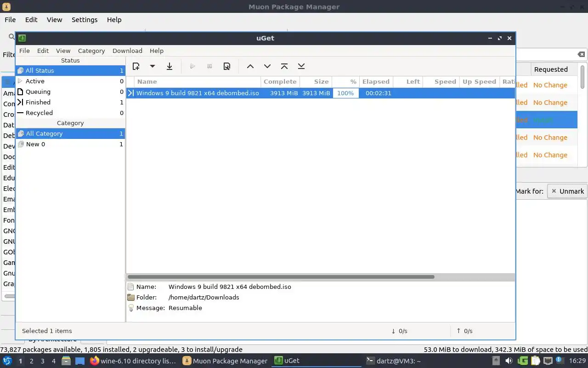Sort by Left column header
This screenshot has height=368, width=588.
[408, 81]
